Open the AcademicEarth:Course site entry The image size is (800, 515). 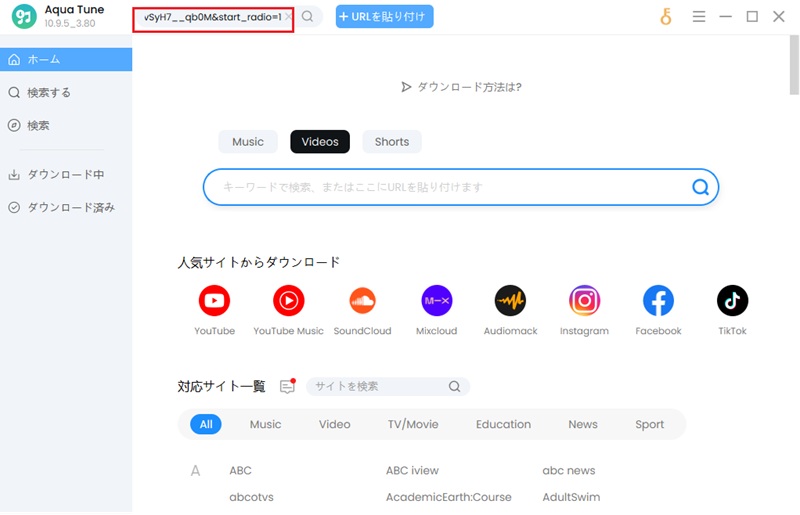click(x=448, y=497)
